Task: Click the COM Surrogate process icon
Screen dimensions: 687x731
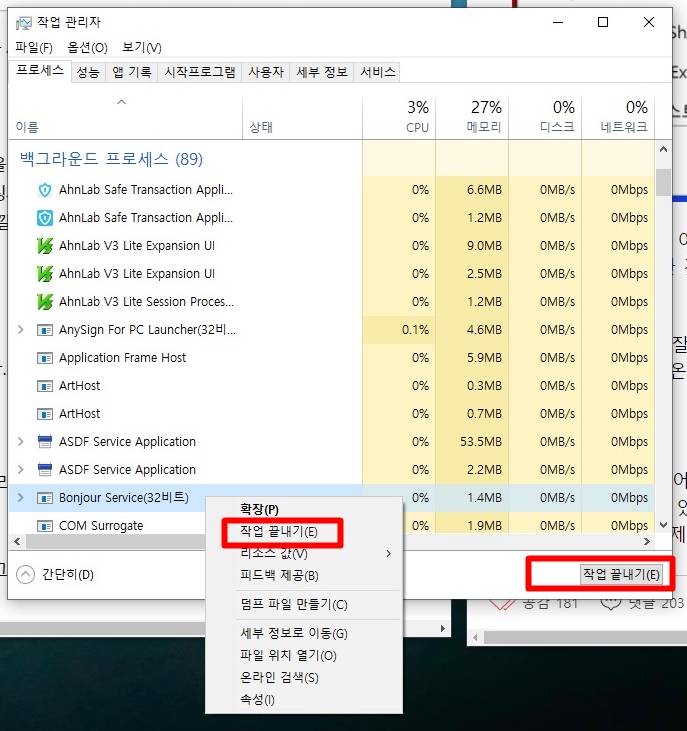Action: (x=45, y=526)
